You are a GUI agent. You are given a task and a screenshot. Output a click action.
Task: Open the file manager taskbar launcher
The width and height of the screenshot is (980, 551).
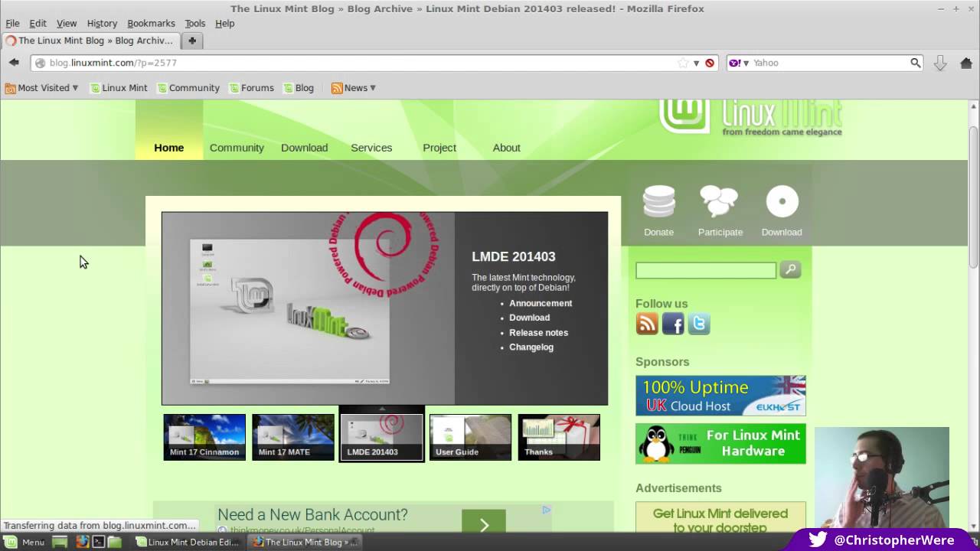115,542
